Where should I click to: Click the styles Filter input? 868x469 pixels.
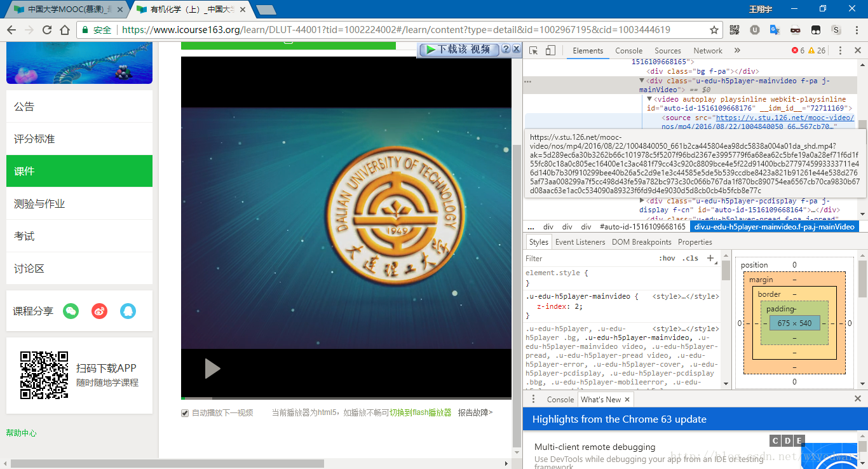pos(588,259)
